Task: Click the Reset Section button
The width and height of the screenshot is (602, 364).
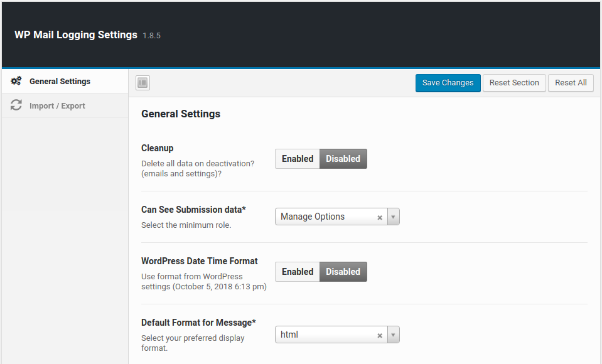Action: click(x=514, y=83)
